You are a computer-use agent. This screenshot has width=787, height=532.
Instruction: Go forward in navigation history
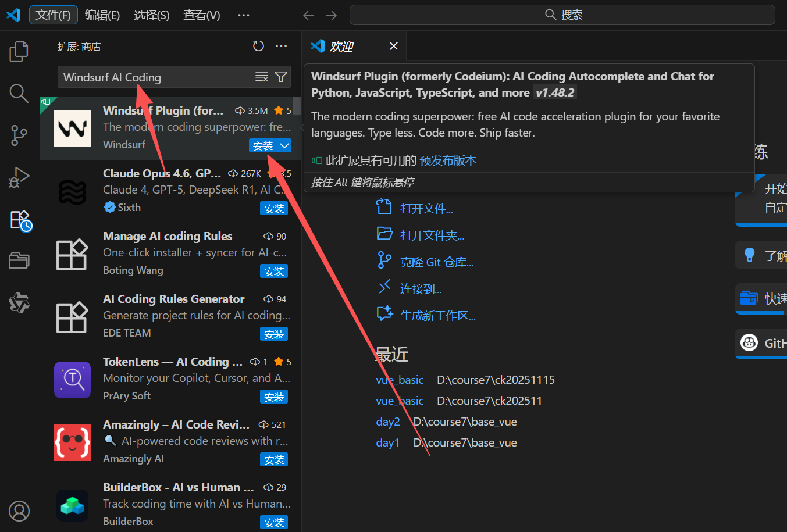tap(332, 15)
